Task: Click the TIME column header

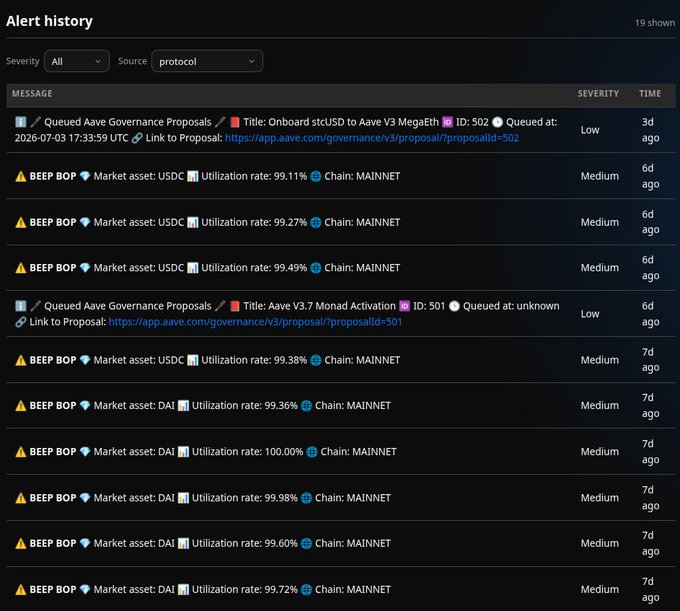Action: click(650, 94)
